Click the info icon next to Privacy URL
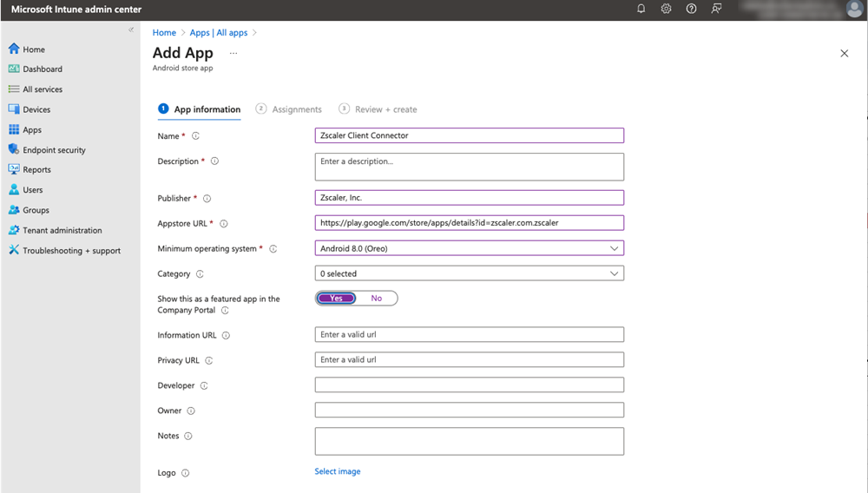868x493 pixels. pyautogui.click(x=208, y=360)
